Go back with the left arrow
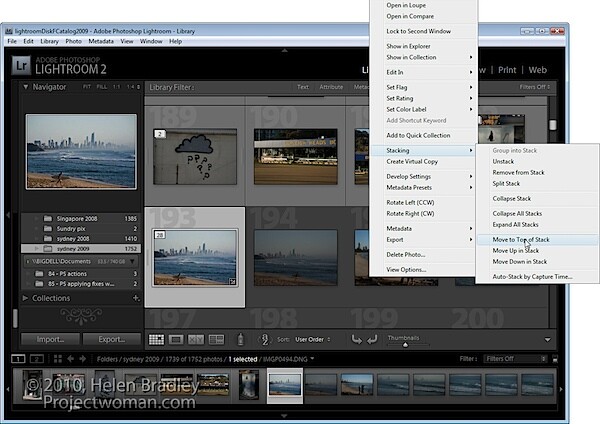 coord(71,359)
